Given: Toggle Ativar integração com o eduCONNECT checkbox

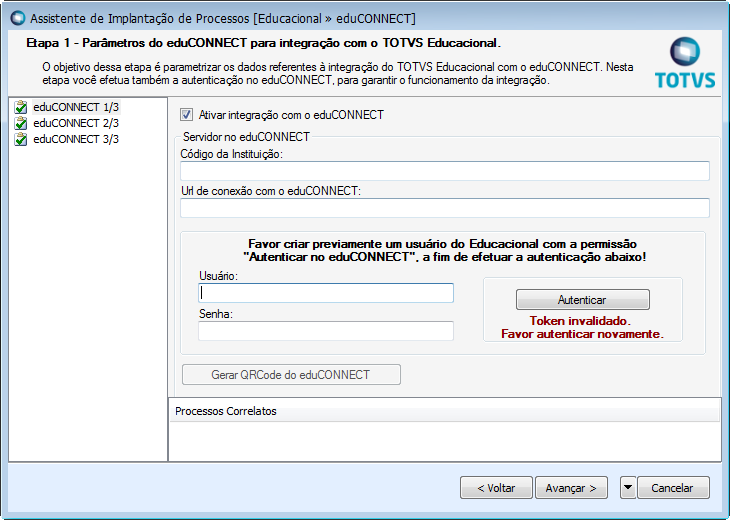Looking at the screenshot, I should pyautogui.click(x=187, y=115).
